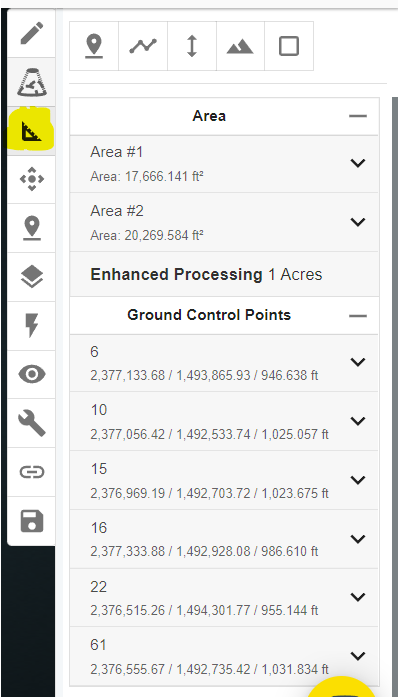398x697 pixels.
Task: Click the move/pan arrows icon
Action: [32, 179]
